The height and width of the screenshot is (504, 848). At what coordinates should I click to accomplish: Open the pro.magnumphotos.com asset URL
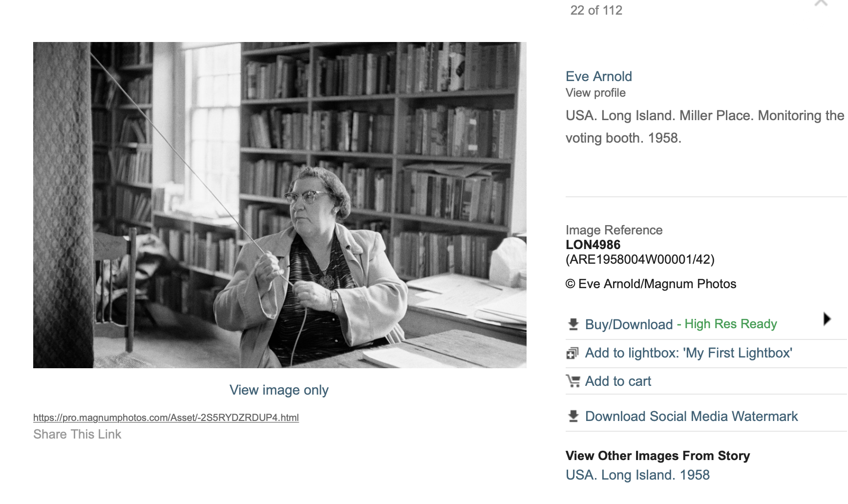click(166, 418)
